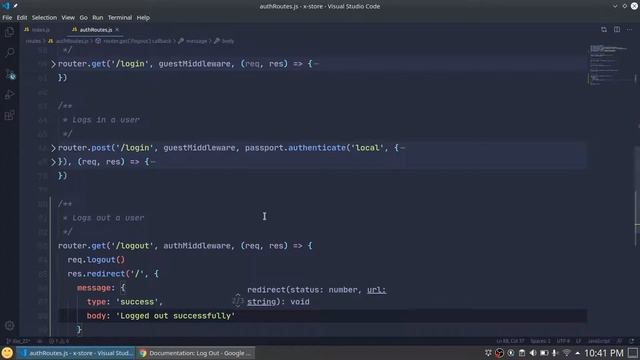Click req.logout() call in code

pos(96,260)
